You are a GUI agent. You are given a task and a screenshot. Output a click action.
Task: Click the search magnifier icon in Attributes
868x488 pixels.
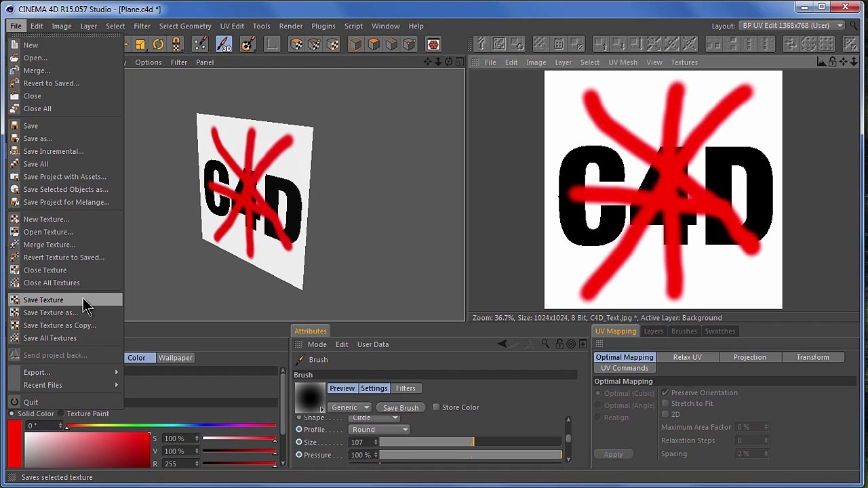coord(545,344)
